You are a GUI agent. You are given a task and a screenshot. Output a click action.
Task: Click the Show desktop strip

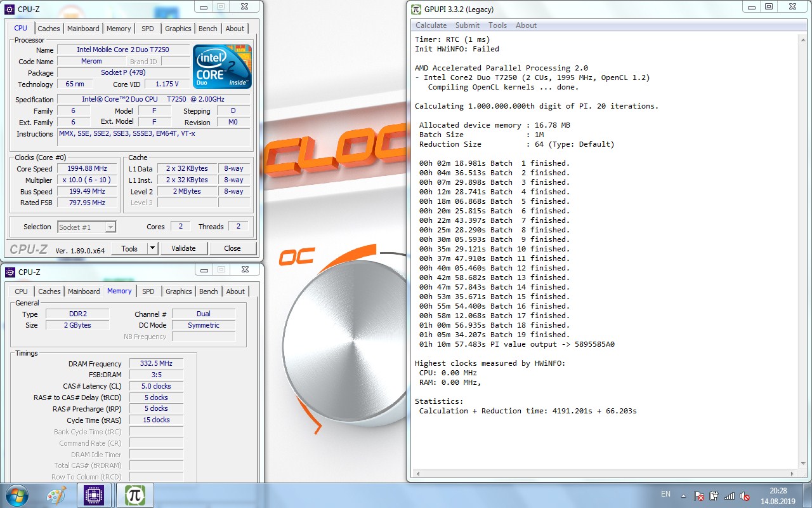(x=807, y=495)
